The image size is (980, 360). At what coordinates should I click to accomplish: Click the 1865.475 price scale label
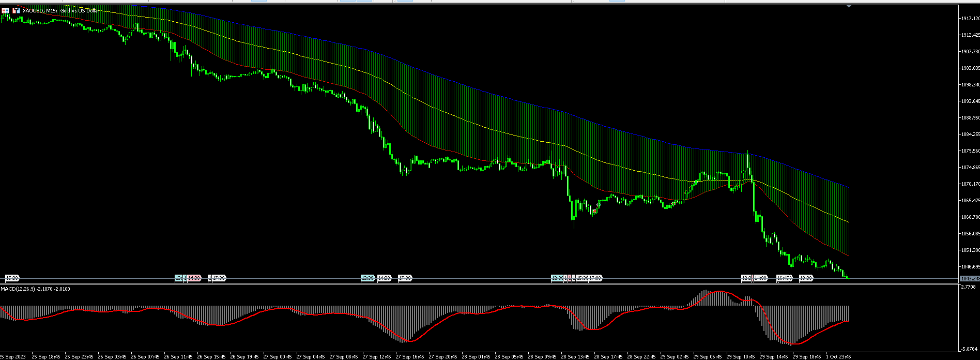pyautogui.click(x=970, y=201)
